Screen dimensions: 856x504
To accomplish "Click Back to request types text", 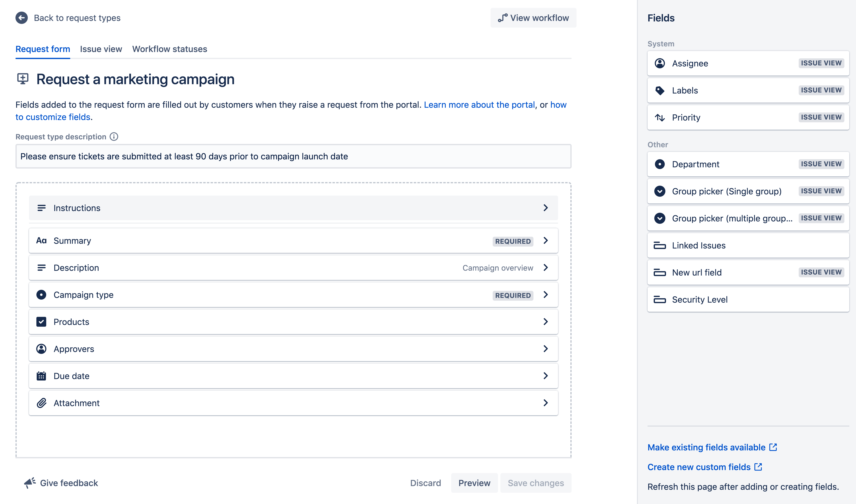I will tap(77, 18).
